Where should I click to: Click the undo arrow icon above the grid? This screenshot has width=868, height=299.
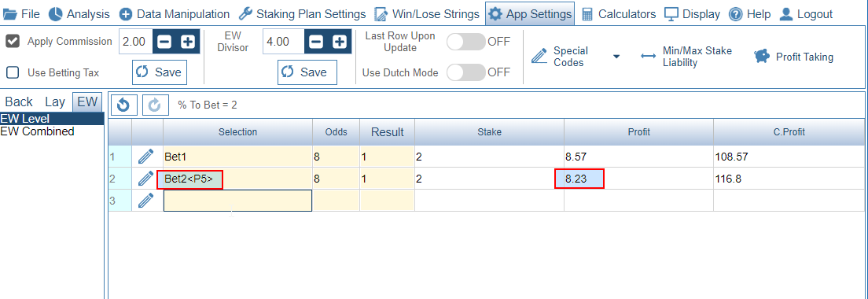click(x=123, y=105)
